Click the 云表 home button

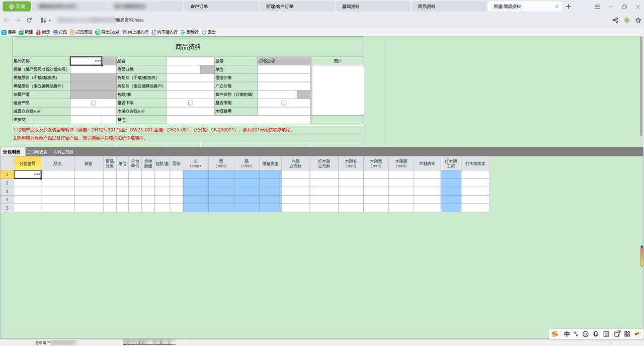pos(17,7)
